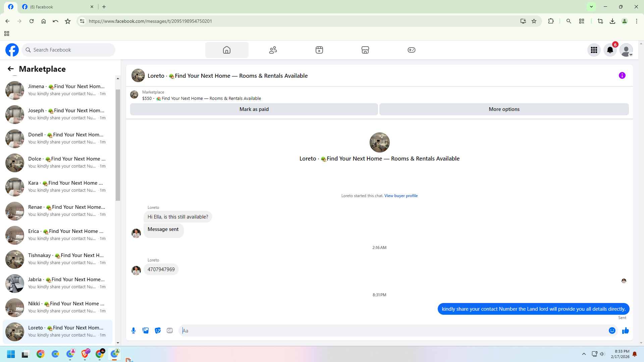Screen dimensions: 644x362
Task: Focus the message text input field
Action: pos(392,330)
